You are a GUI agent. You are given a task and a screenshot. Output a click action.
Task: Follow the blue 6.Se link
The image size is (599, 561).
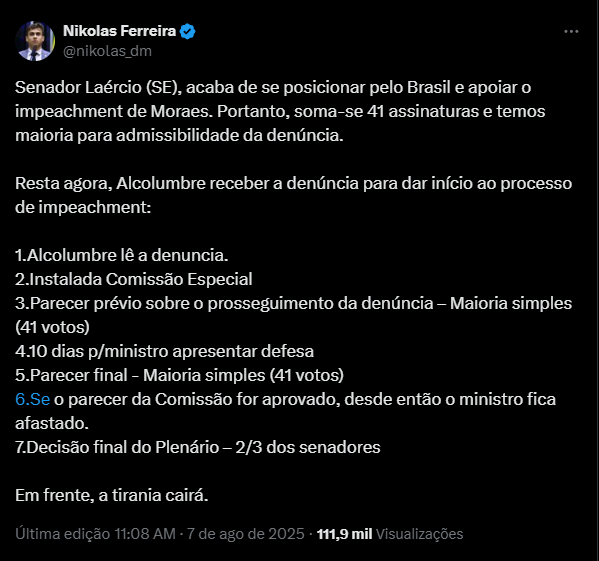pos(32,399)
